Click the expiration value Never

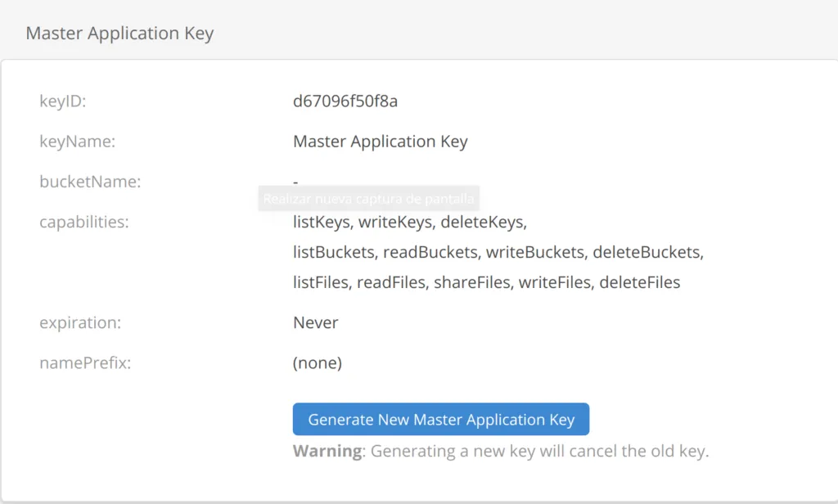click(315, 322)
